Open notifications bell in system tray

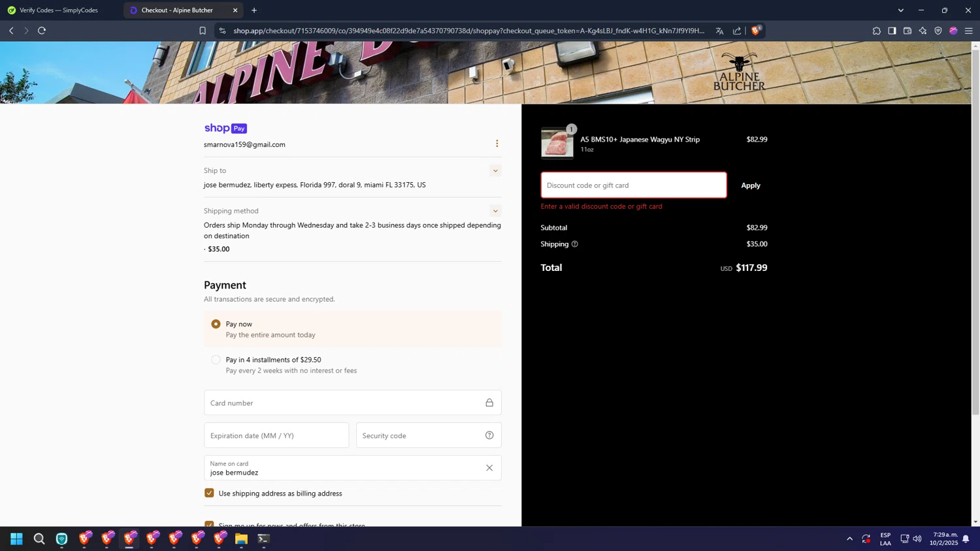[x=966, y=539]
